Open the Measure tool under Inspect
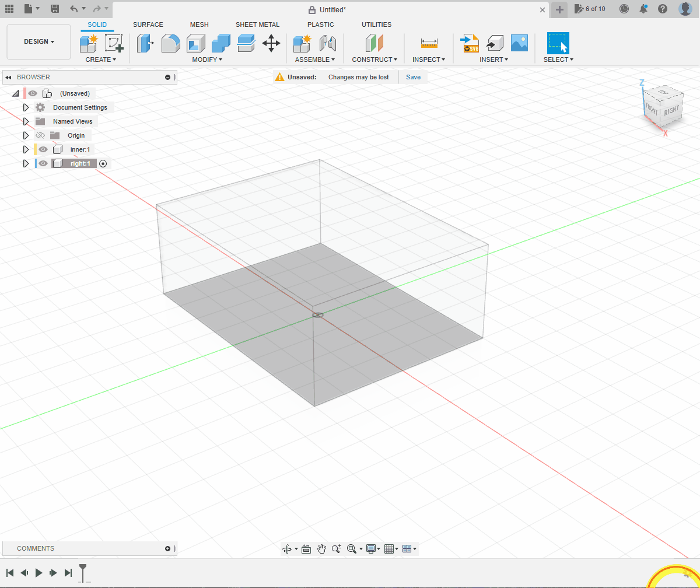This screenshot has height=588, width=700. click(x=429, y=44)
